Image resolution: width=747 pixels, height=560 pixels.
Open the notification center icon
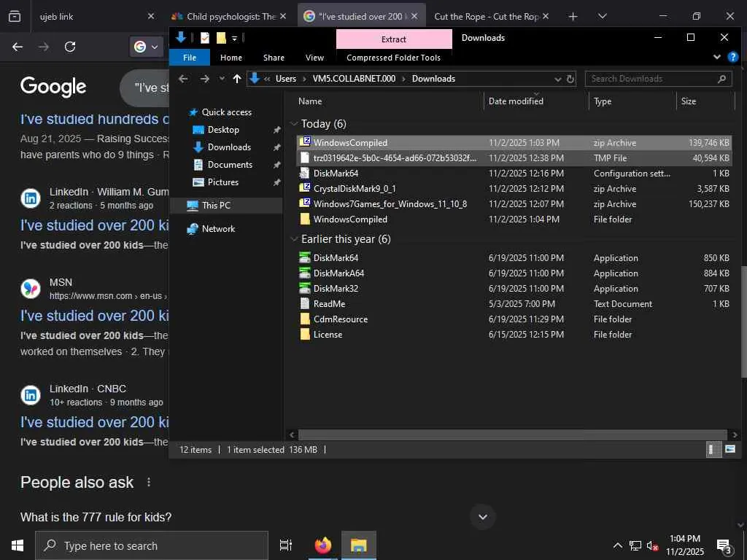(x=724, y=545)
